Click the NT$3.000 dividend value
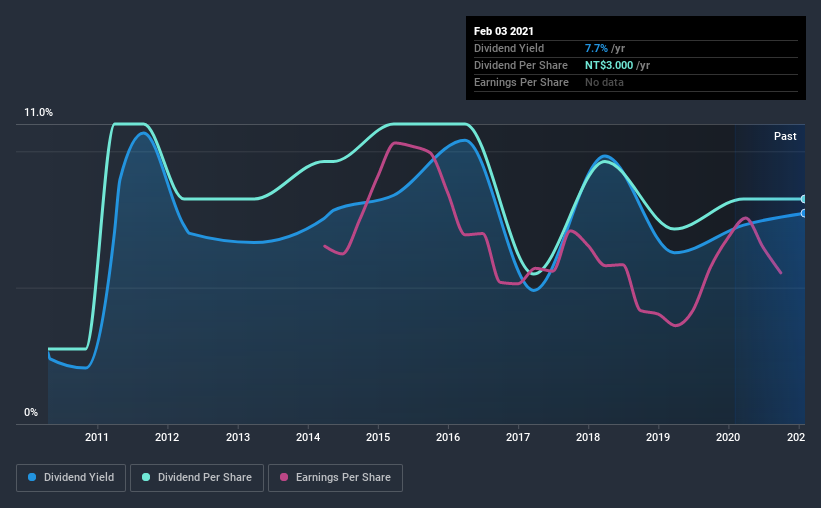821x508 pixels. [609, 65]
